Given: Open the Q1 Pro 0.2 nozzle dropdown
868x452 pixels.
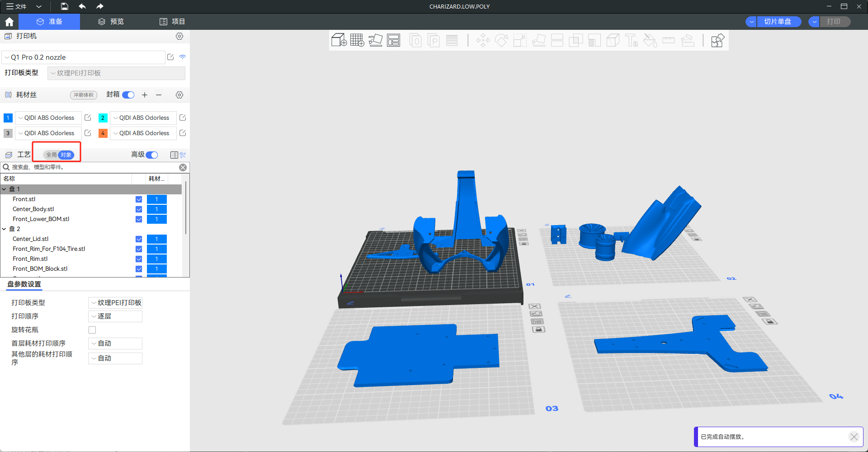Looking at the screenshot, I should pyautogui.click(x=84, y=57).
